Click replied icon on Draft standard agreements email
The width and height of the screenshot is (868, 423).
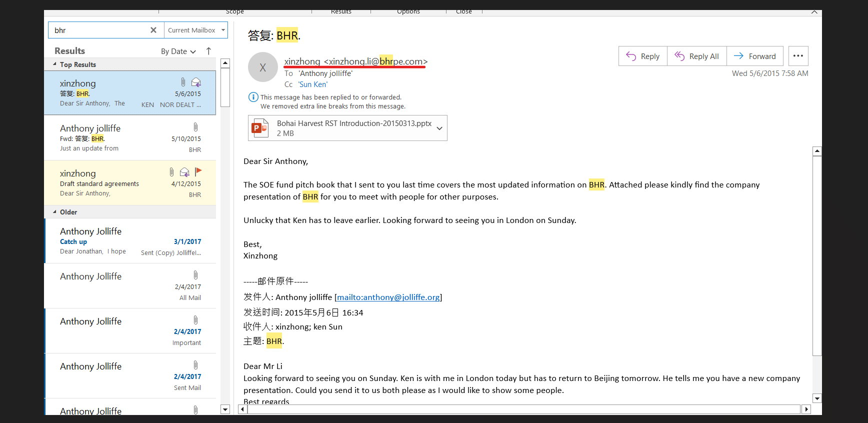point(184,172)
